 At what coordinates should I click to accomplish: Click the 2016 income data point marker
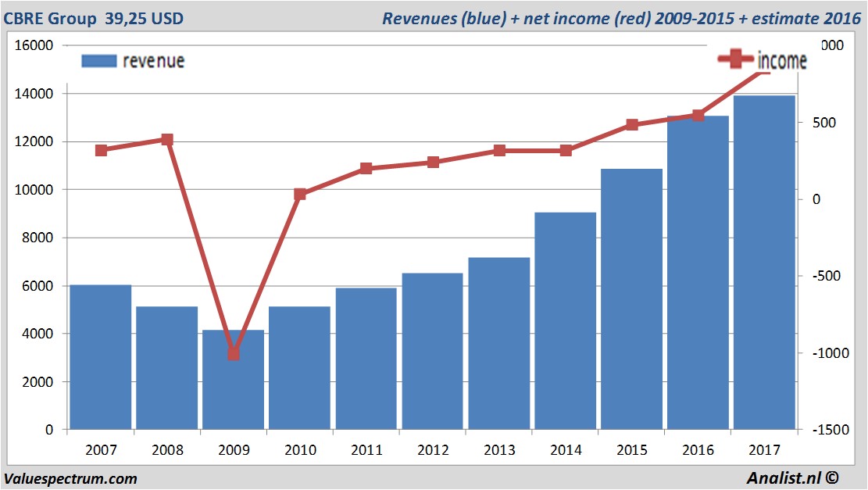coord(698,116)
